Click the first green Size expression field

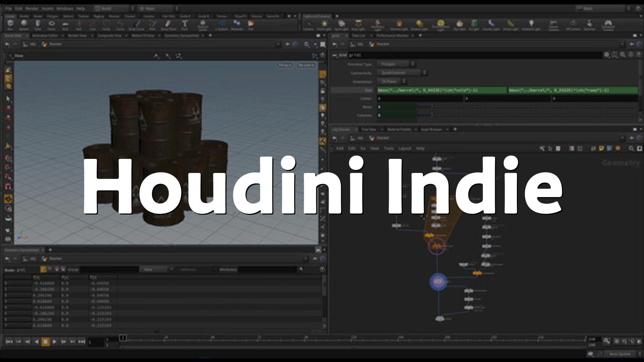pyautogui.click(x=442, y=90)
